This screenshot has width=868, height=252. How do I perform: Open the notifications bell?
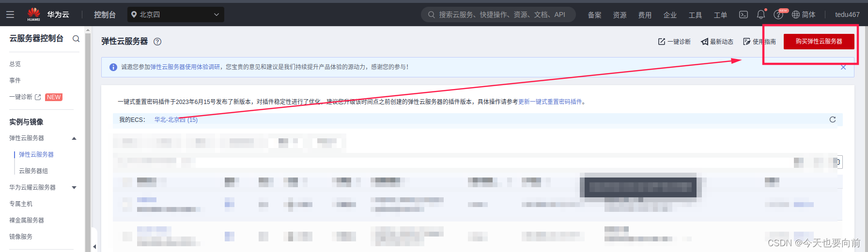tap(761, 15)
